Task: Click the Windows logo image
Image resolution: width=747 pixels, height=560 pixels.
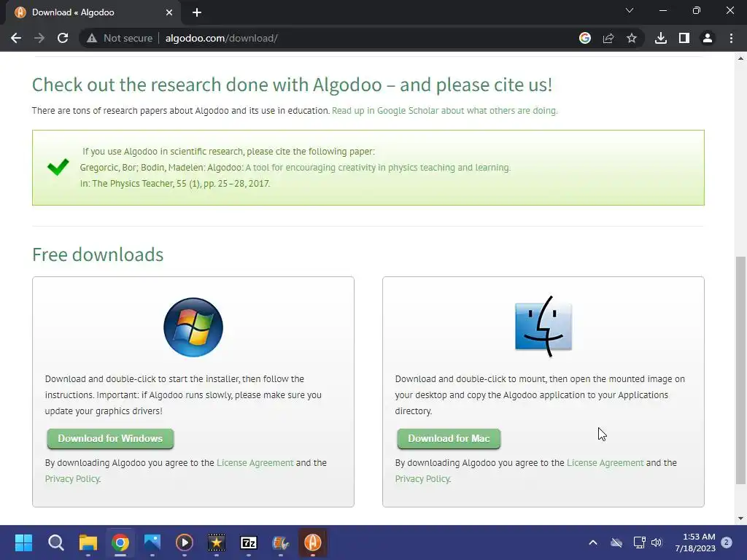Action: pos(193,327)
